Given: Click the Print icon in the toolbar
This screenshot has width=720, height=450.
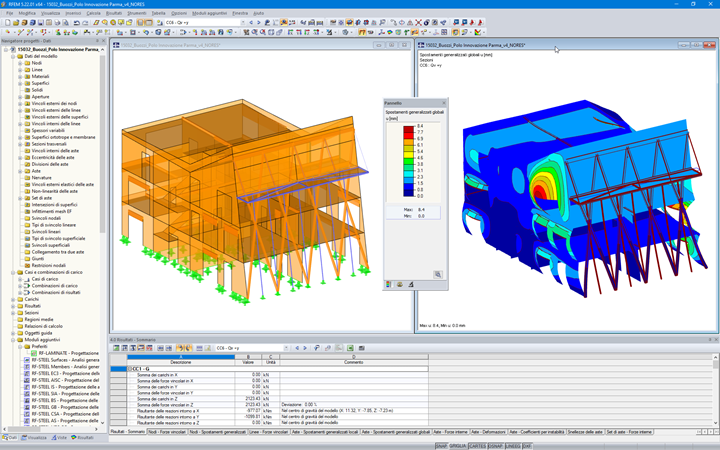Looking at the screenshot, I should point(57,22).
